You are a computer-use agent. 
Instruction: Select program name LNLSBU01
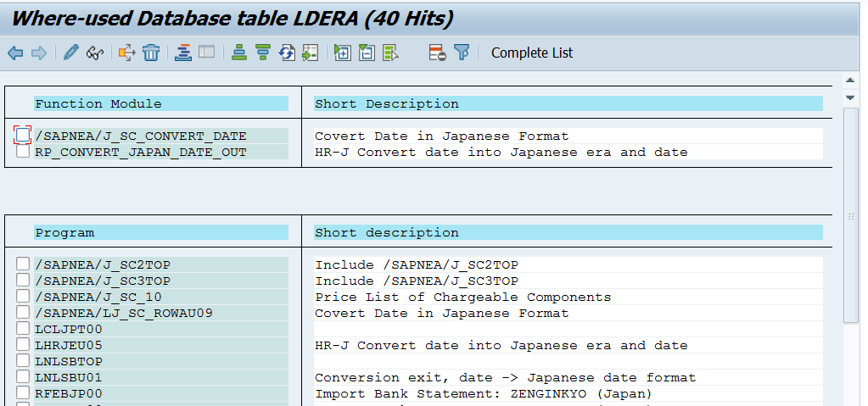[x=70, y=377]
